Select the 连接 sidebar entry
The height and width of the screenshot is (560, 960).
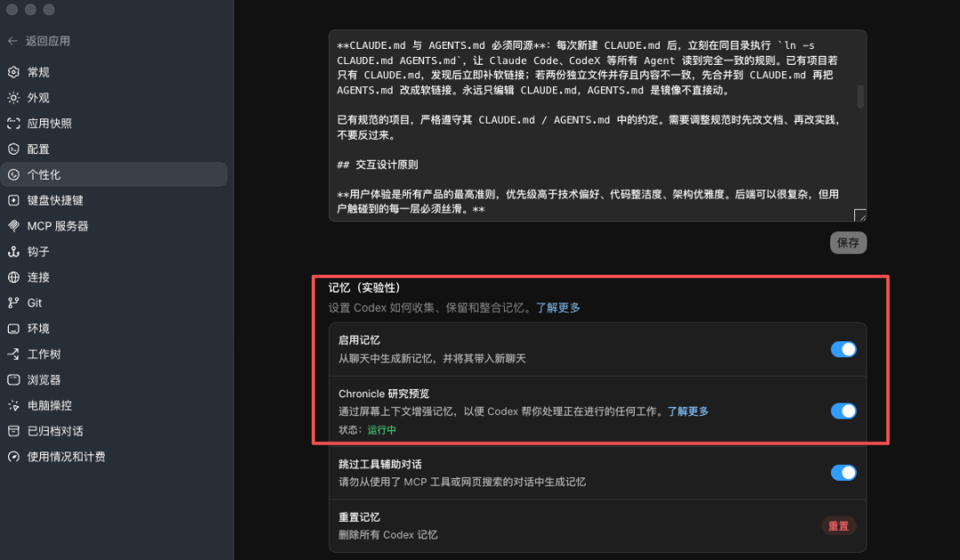pyautogui.click(x=114, y=277)
